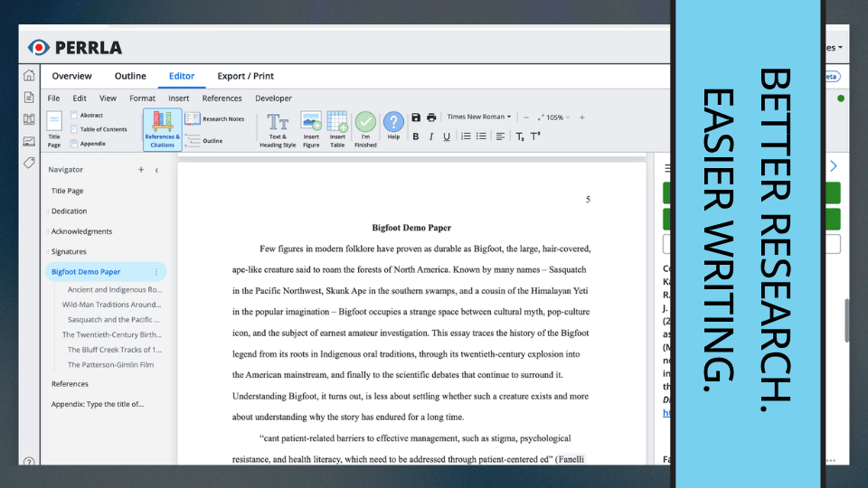Viewport: 868px width, 488px height.
Task: Go to Title Page in Navigator
Action: (x=68, y=191)
